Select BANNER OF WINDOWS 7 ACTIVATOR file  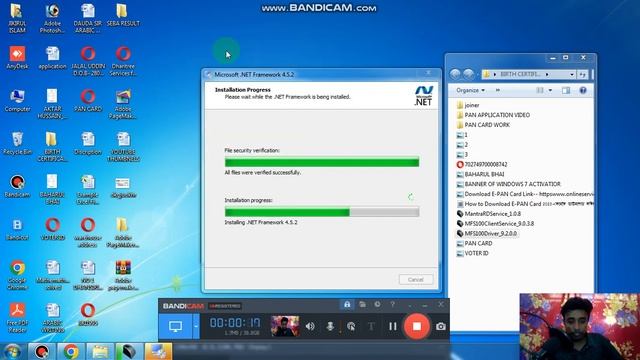tap(509, 184)
